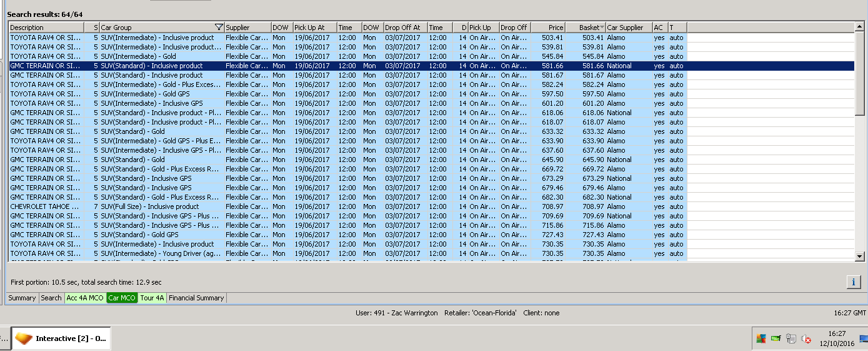Image resolution: width=868 pixels, height=351 pixels.
Task: Open the Interactive [2] taskbar application
Action: click(x=61, y=338)
